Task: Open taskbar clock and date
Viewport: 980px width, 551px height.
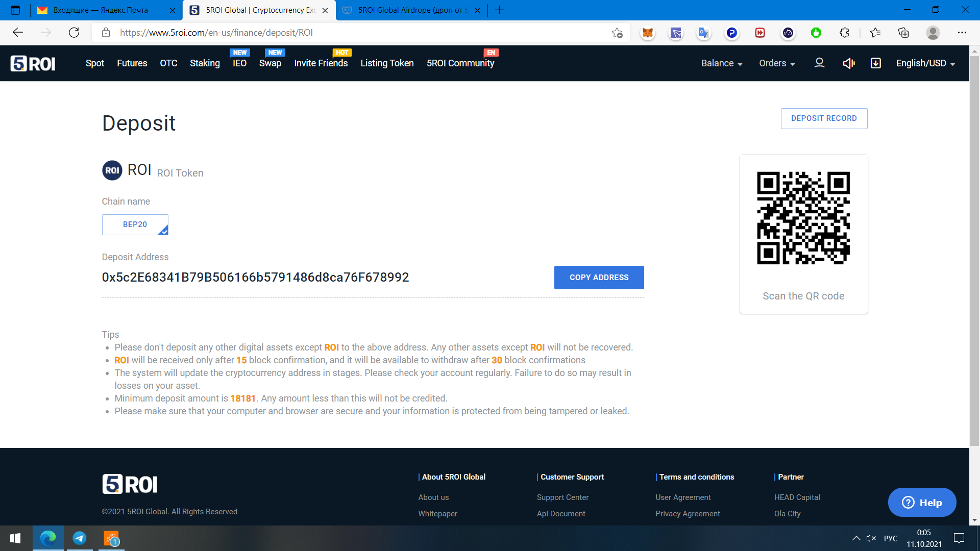Action: 924,538
